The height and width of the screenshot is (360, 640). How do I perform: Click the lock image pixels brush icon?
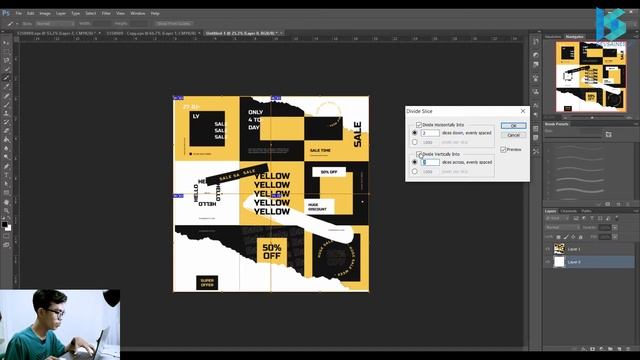[566, 237]
